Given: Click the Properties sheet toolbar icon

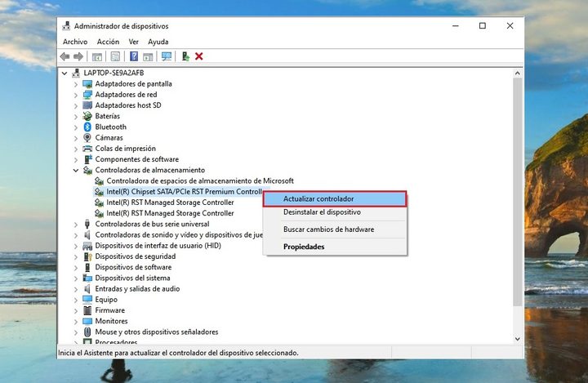Looking at the screenshot, I should point(115,56).
